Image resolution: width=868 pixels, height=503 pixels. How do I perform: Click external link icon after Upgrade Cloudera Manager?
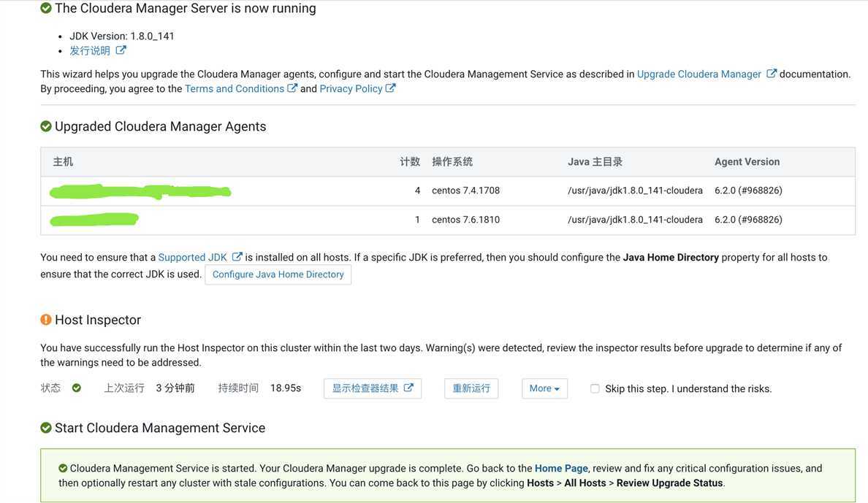pos(771,74)
